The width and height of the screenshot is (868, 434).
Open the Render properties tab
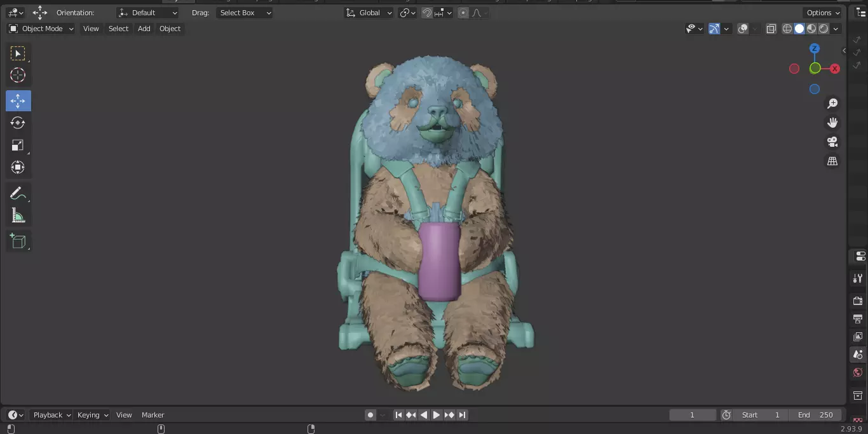(x=858, y=301)
